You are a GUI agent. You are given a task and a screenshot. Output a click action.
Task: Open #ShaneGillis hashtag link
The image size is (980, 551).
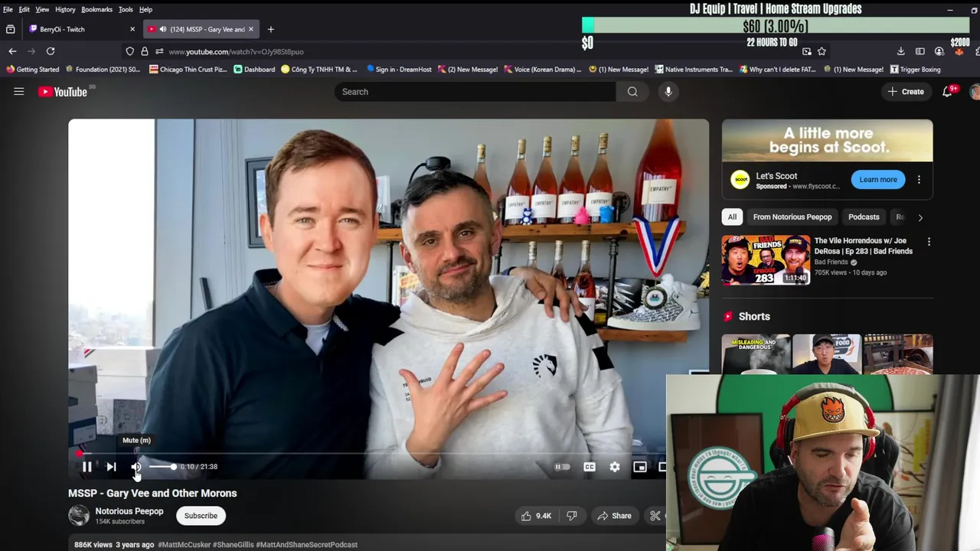pyautogui.click(x=233, y=545)
